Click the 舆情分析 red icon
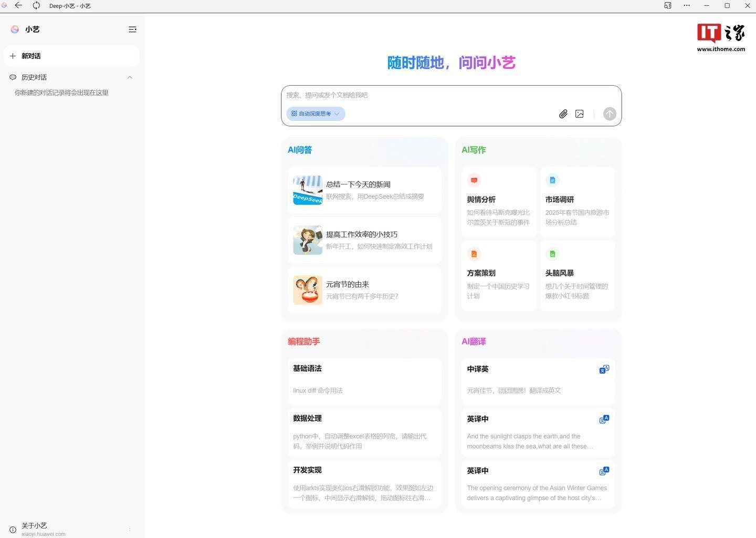 click(474, 180)
